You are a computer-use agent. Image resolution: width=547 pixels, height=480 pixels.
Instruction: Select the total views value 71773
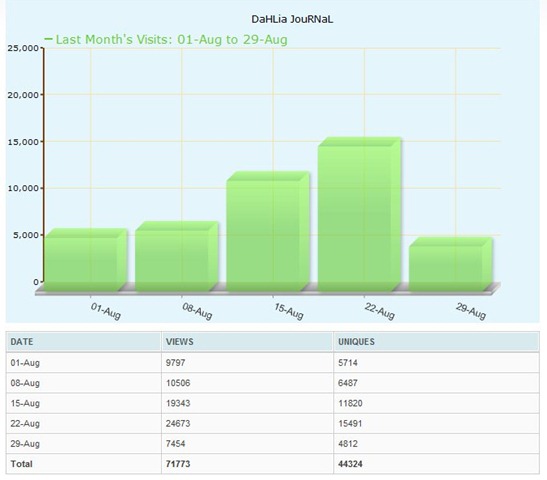(x=178, y=464)
